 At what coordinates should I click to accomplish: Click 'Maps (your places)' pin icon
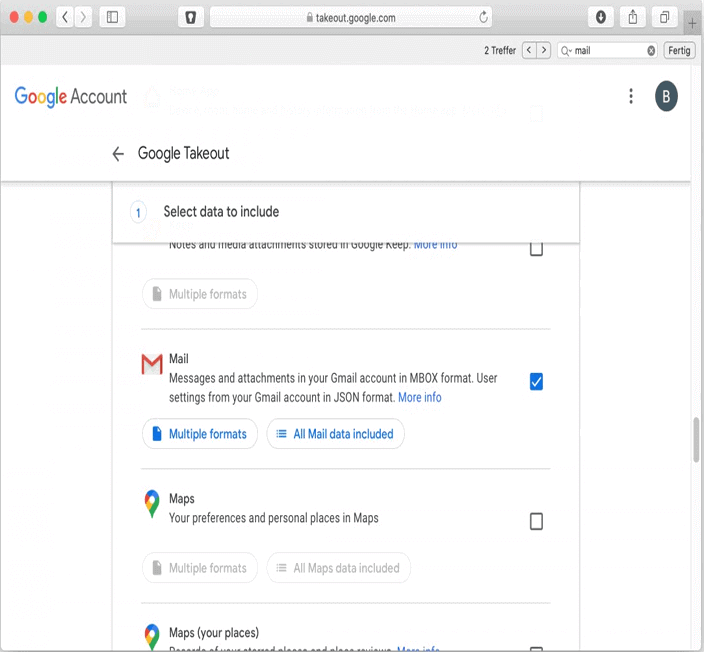152,637
